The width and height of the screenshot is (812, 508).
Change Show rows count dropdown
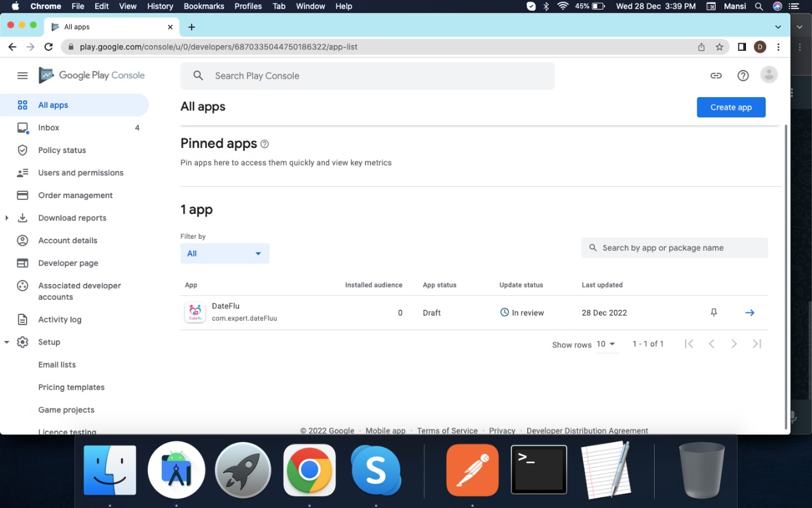click(x=606, y=344)
